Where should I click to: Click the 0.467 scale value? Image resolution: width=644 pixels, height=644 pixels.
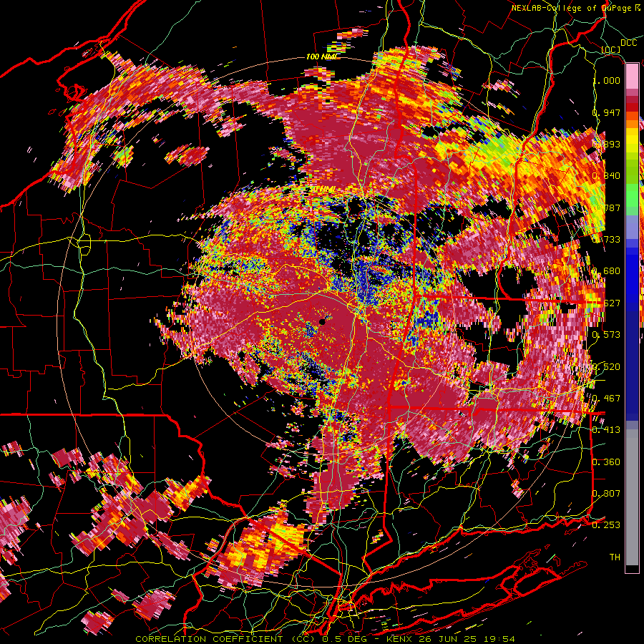(607, 398)
